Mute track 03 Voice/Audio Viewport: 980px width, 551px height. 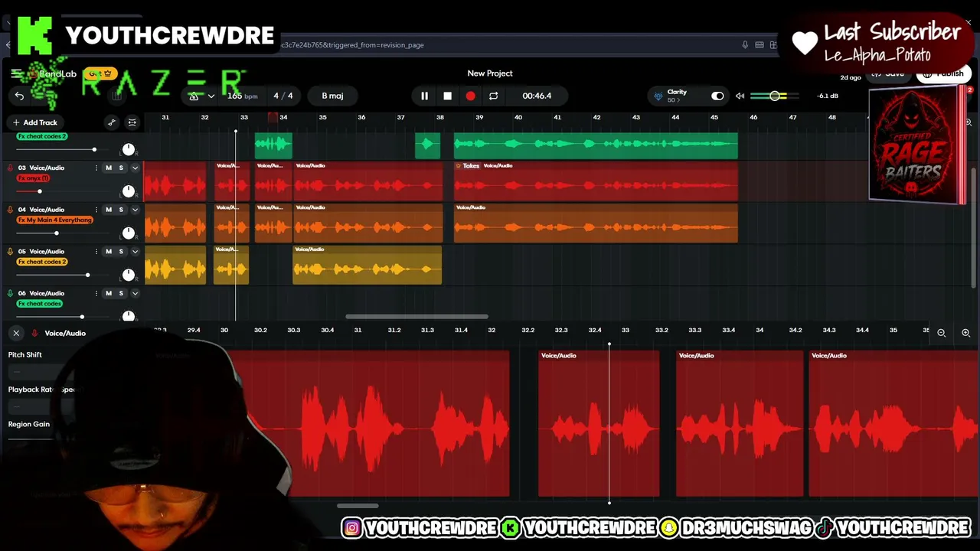[109, 168]
